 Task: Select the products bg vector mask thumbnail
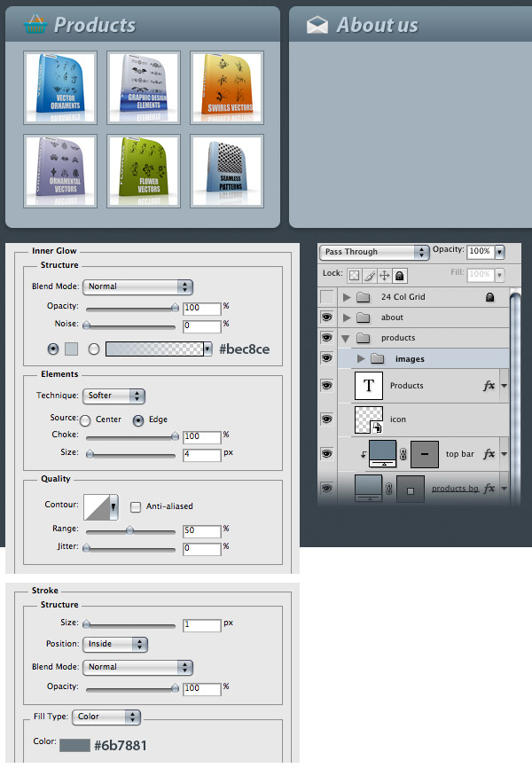(x=411, y=489)
